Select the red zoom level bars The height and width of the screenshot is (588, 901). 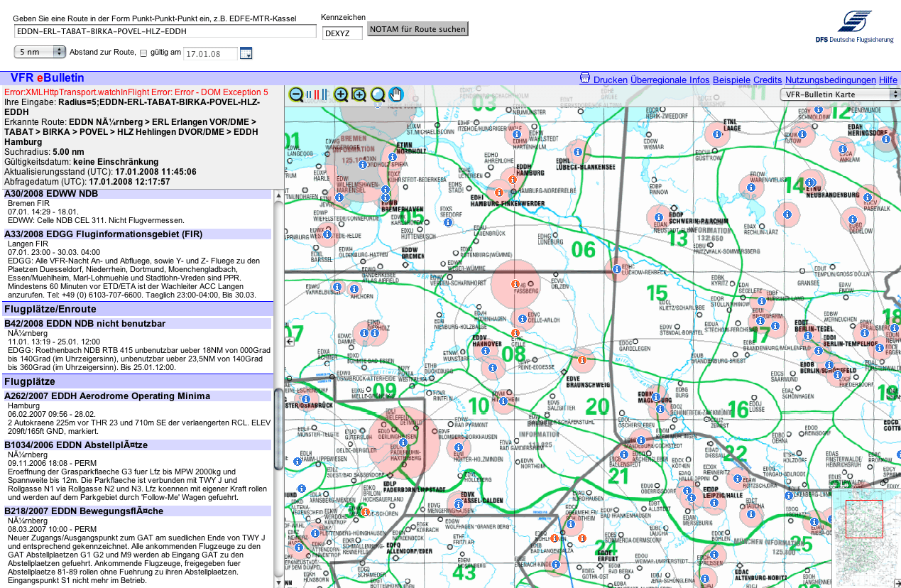[318, 94]
